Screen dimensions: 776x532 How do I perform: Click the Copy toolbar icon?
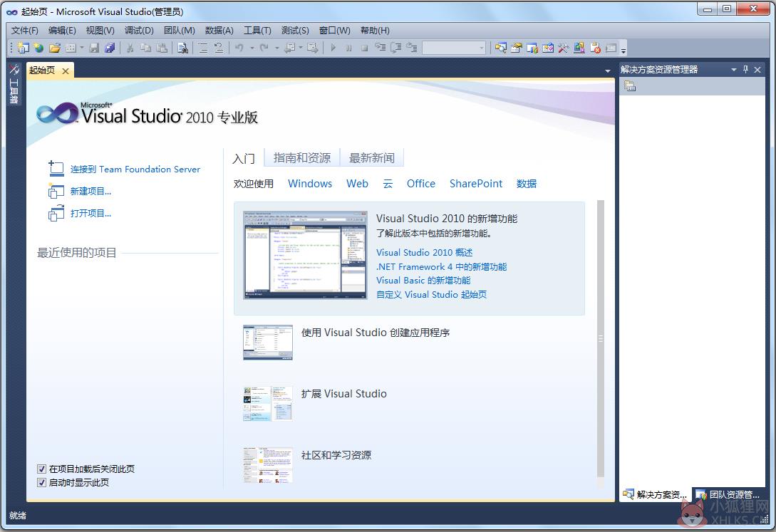145,48
